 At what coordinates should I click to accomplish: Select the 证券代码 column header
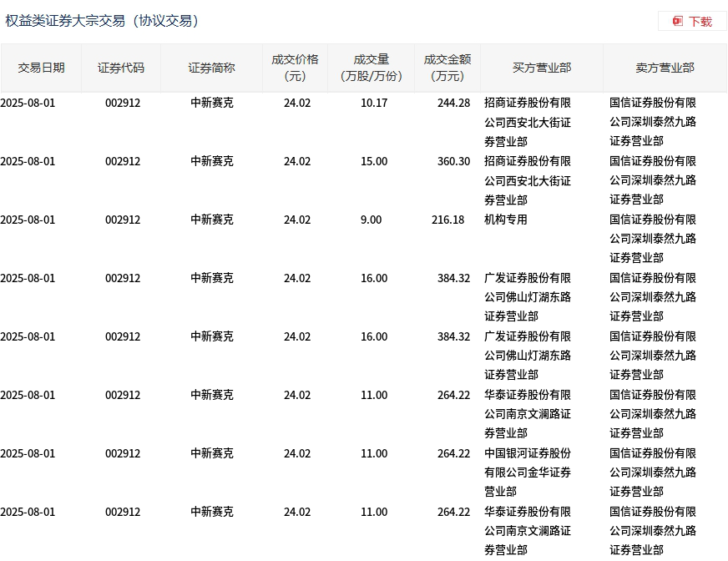(x=121, y=68)
